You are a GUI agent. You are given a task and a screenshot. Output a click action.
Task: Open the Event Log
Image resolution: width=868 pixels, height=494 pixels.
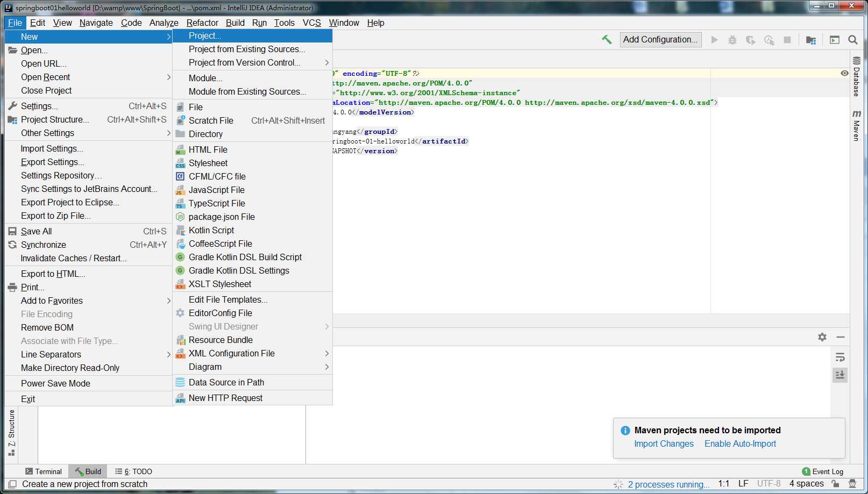[x=822, y=471]
